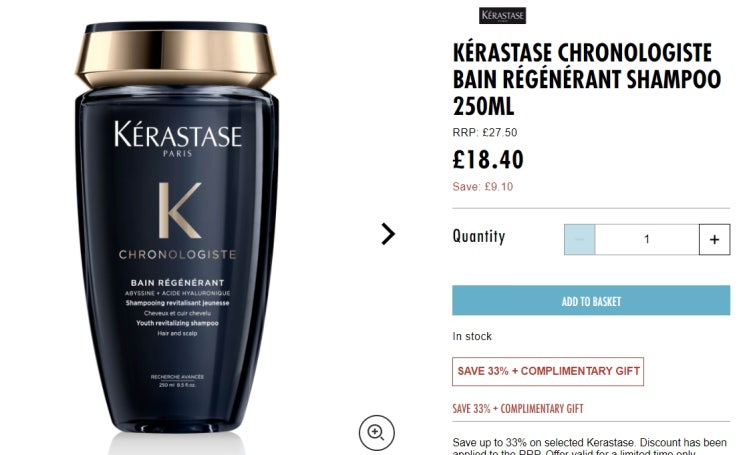Click the Save £9.10 text
Image resolution: width=743 pixels, height=455 pixels.
(482, 187)
